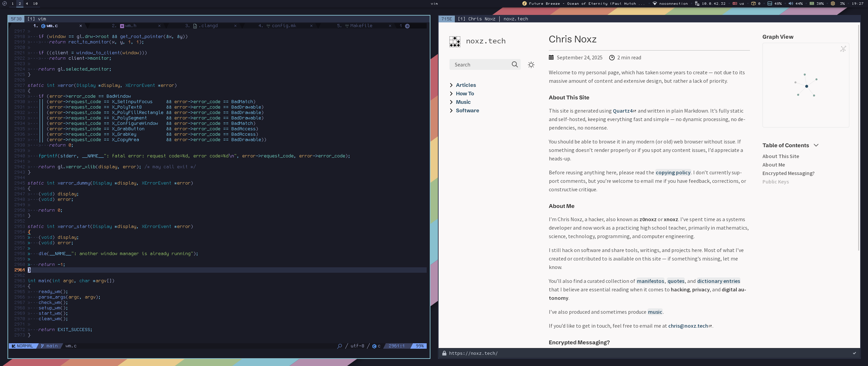
Task: Switch to the wm.h tab in vim
Action: [130, 25]
